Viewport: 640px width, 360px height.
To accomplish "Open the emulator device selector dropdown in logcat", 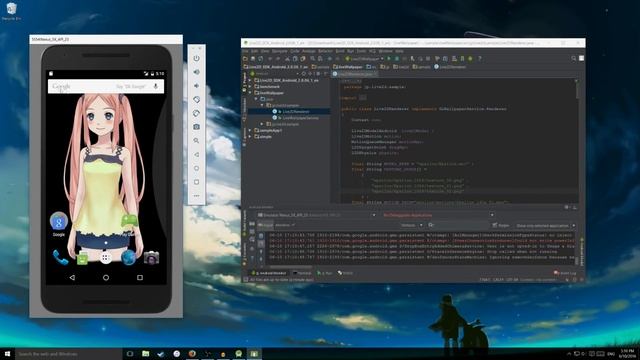I will (316, 215).
